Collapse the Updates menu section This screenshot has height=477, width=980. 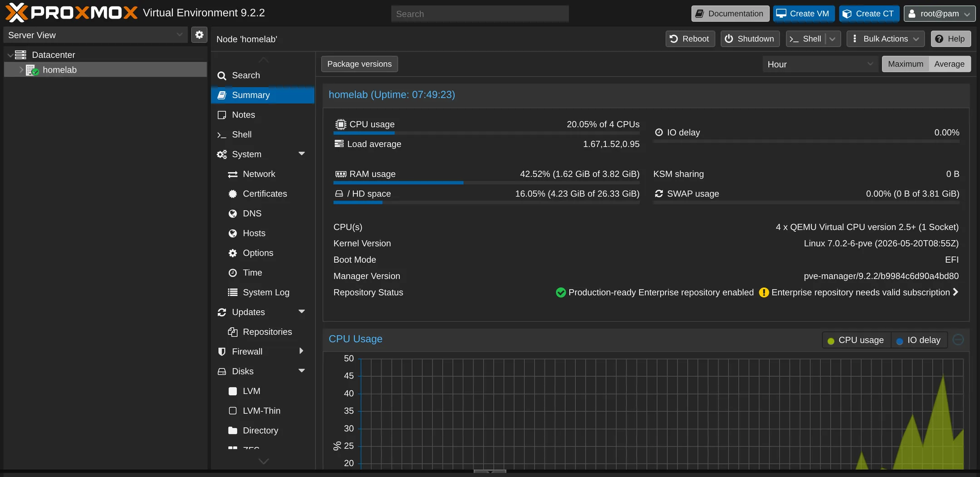302,312
